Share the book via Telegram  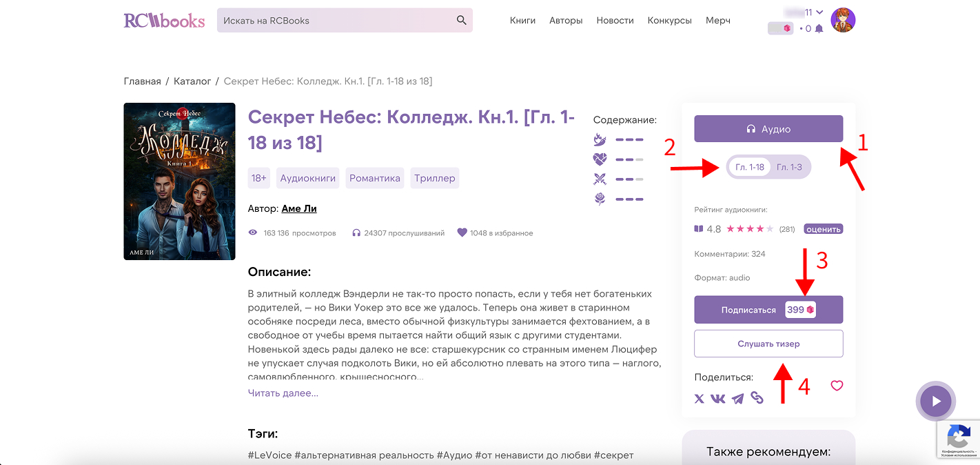(x=737, y=399)
